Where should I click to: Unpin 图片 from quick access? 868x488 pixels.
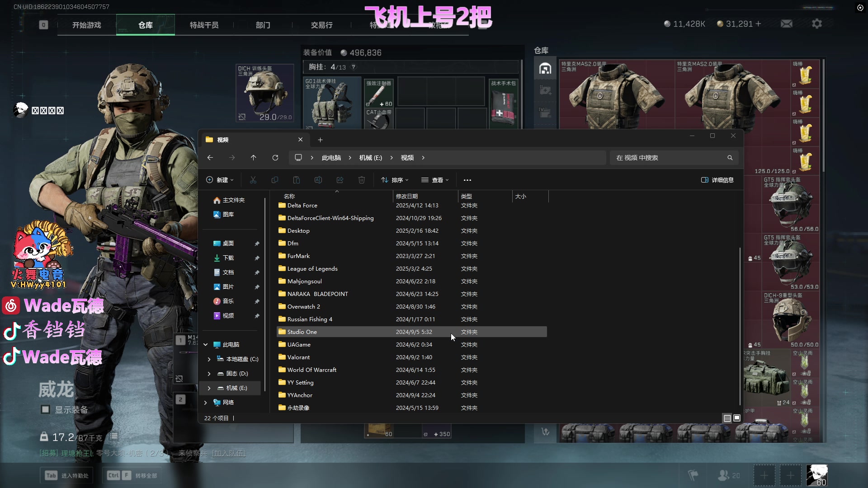[x=257, y=287]
